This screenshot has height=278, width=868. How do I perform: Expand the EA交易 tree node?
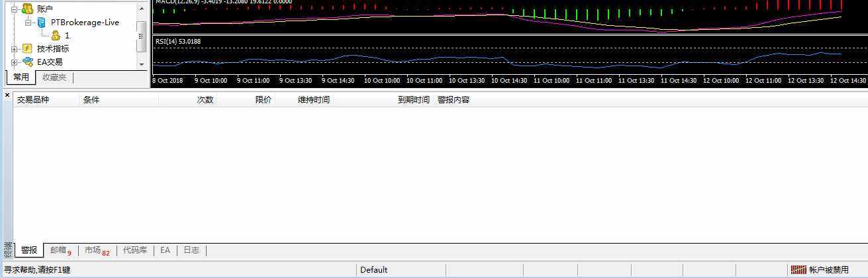(x=15, y=62)
